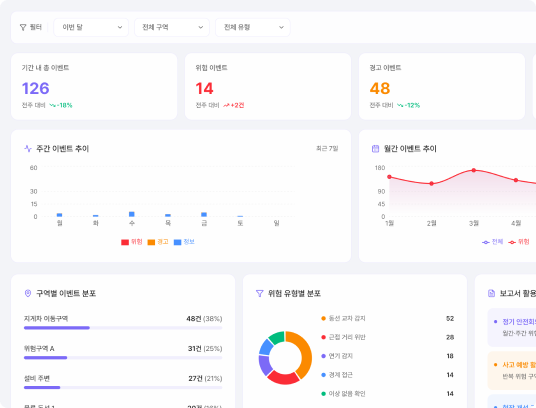Click the funnel icon beside 위험 유형별 분포
This screenshot has width=536, height=408.
coord(259,293)
